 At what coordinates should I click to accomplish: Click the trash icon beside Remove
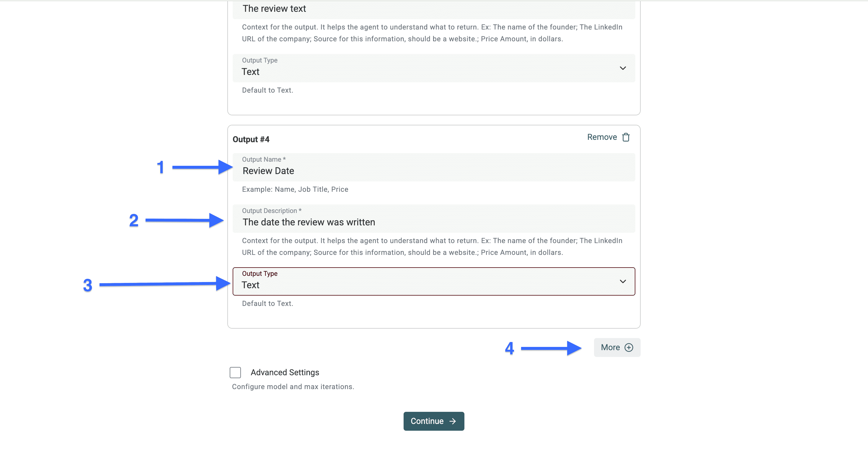(x=626, y=137)
